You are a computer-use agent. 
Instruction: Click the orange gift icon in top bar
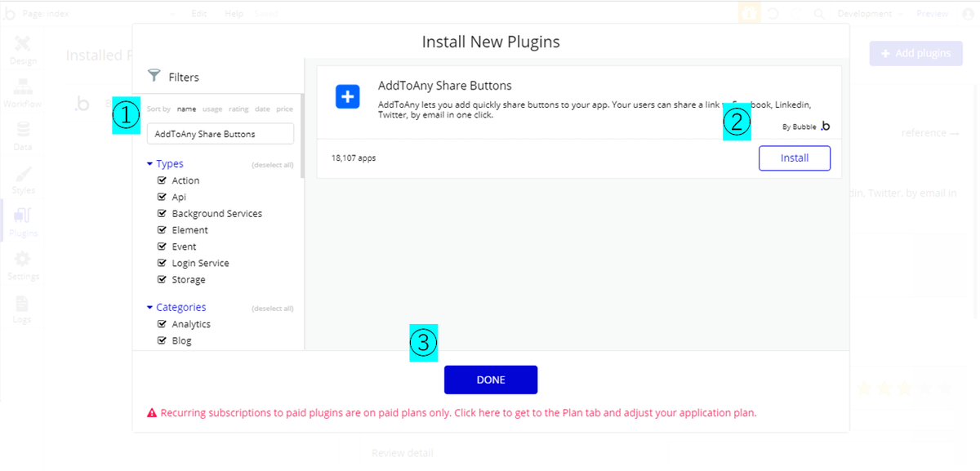click(747, 14)
